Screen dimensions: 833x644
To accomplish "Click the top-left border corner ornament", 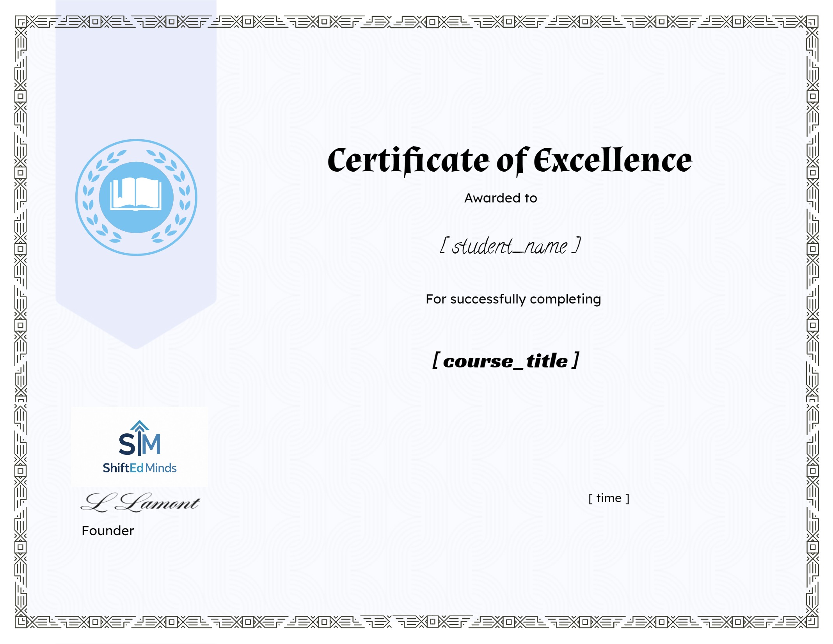I will [21, 22].
